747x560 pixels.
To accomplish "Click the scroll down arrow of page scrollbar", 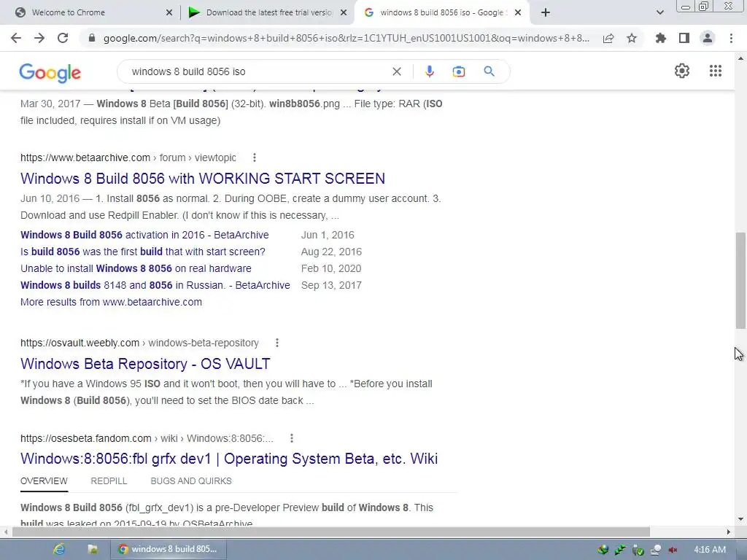I will [740, 519].
